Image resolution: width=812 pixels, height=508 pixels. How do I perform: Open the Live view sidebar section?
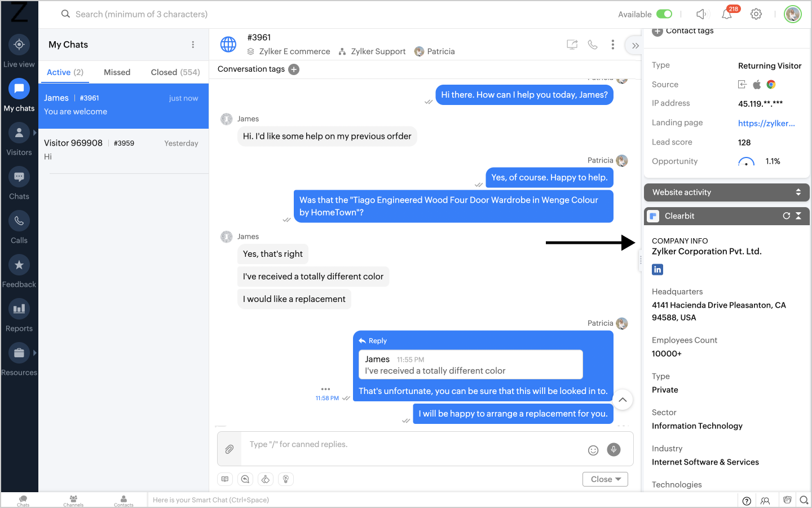tap(19, 51)
